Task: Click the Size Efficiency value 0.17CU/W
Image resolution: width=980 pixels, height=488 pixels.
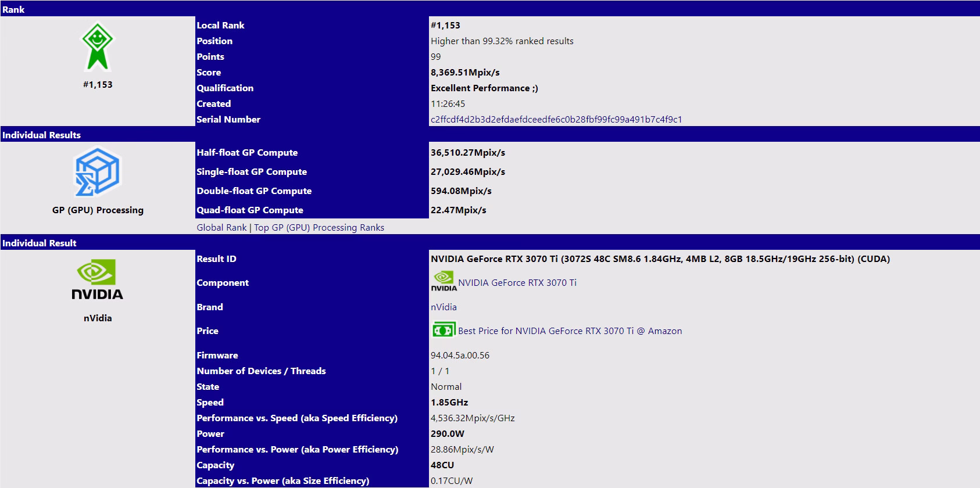Action: point(452,480)
